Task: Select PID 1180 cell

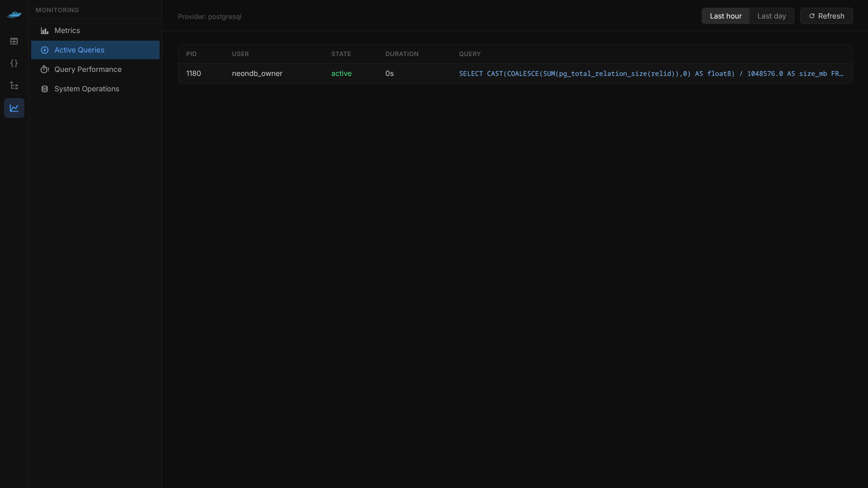Action: [x=193, y=73]
